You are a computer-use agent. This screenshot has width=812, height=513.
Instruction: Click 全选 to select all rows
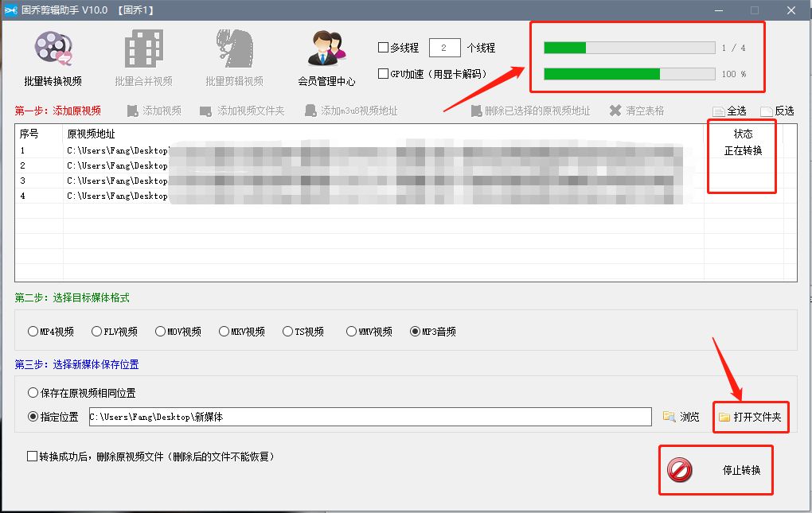click(x=736, y=111)
